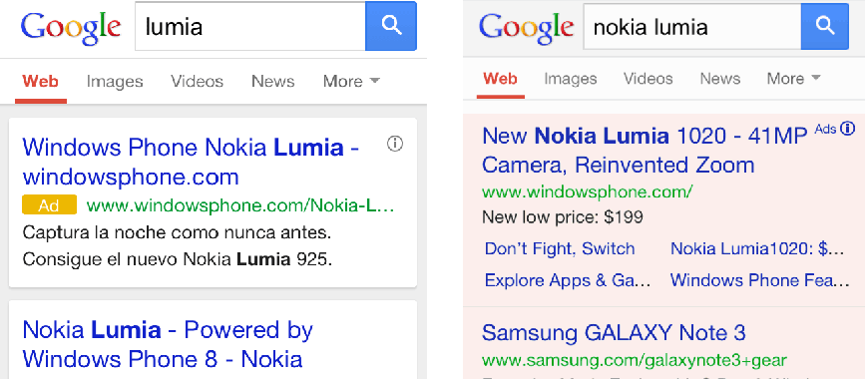This screenshot has height=379, width=868.
Task: Focus the 'nokia lumia' search input field
Action: [x=692, y=26]
